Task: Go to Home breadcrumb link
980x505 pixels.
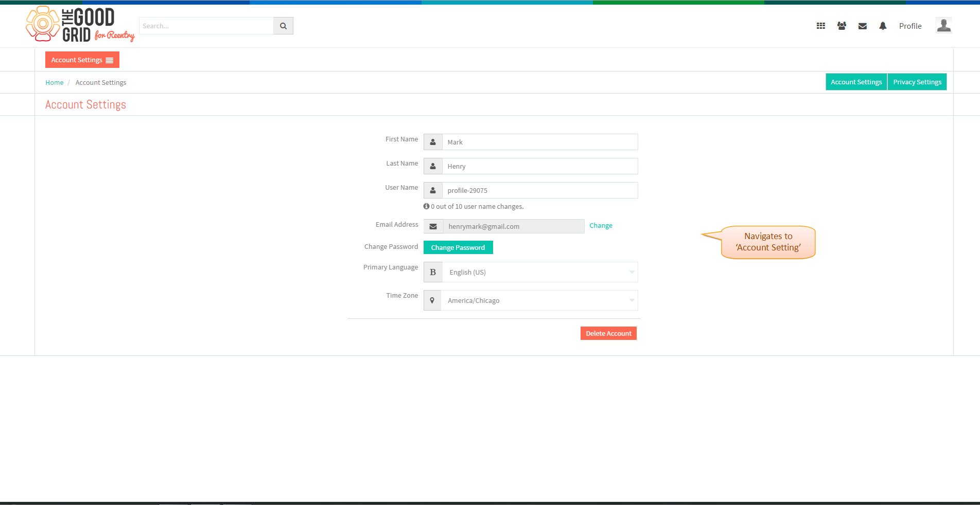Action: 55,82
